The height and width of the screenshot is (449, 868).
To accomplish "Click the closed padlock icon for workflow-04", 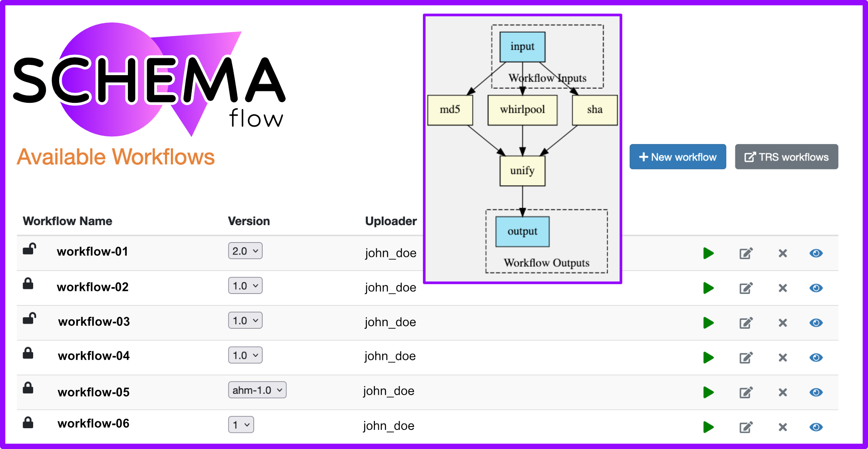I will (28, 353).
